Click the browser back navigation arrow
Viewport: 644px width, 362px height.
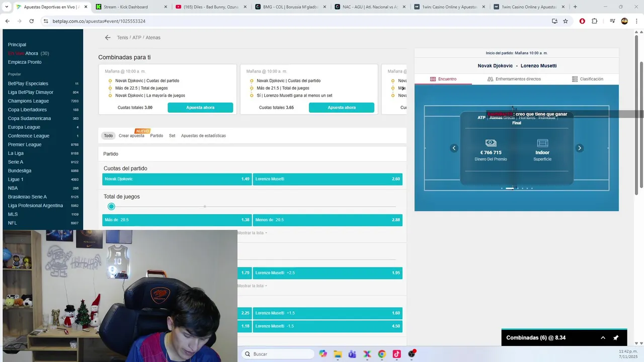click(x=7, y=21)
